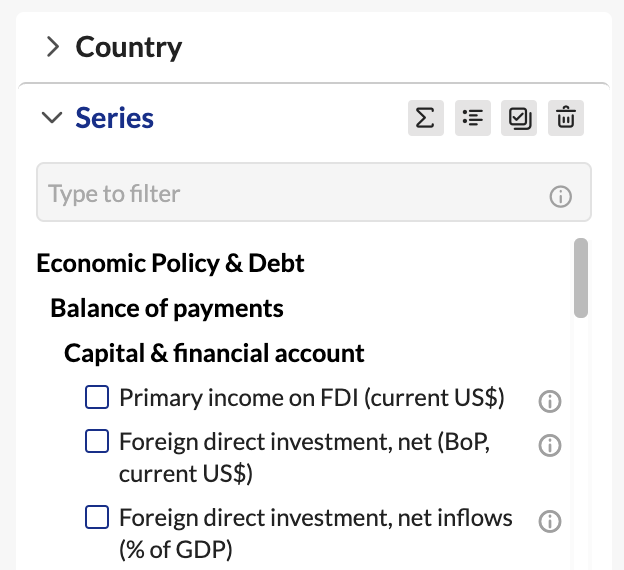Check Foreign direct investment, net (BoP)
This screenshot has width=624, height=570.
(97, 441)
